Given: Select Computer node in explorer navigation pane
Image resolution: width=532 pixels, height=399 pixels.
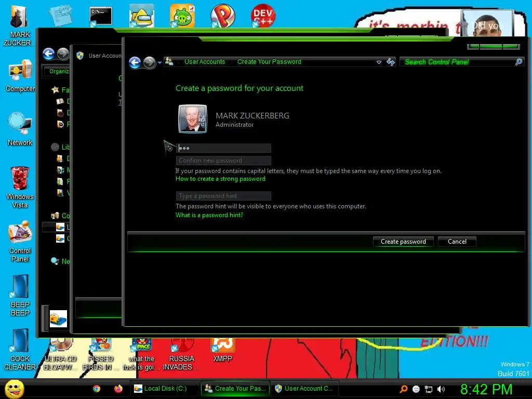Looking at the screenshot, I should 55,216.
